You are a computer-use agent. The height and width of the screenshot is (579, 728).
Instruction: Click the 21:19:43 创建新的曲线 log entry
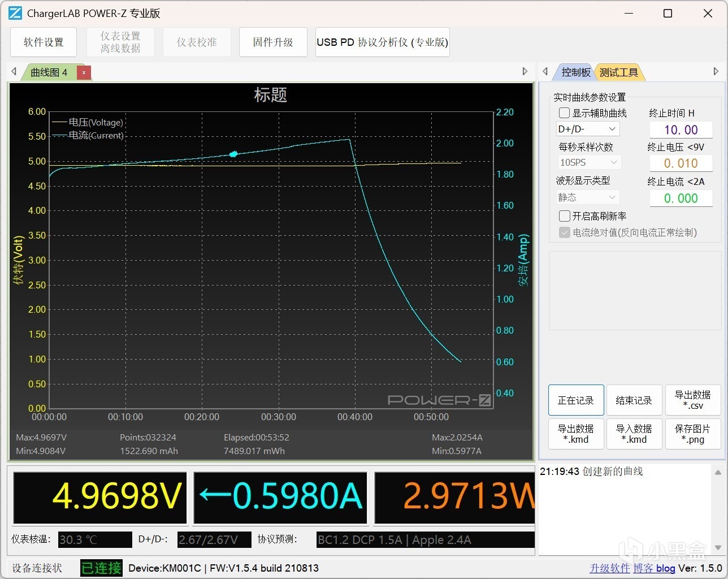click(591, 472)
